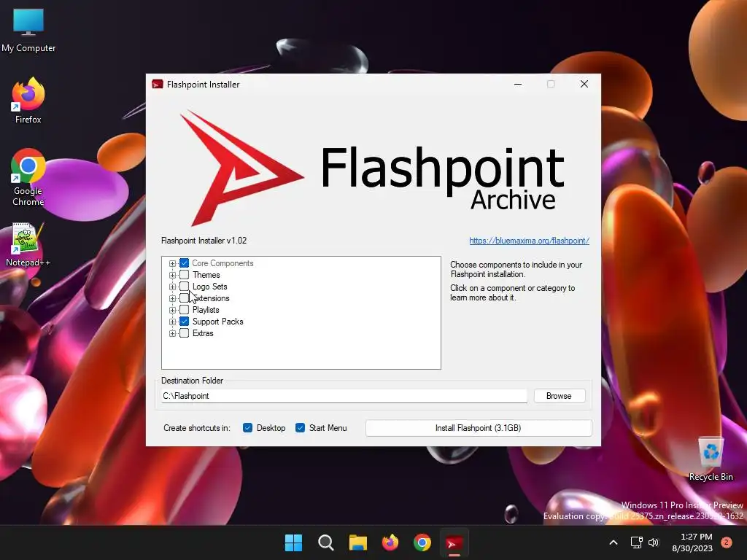
Task: Minimize the Flashpoint Installer window
Action: coord(518,85)
